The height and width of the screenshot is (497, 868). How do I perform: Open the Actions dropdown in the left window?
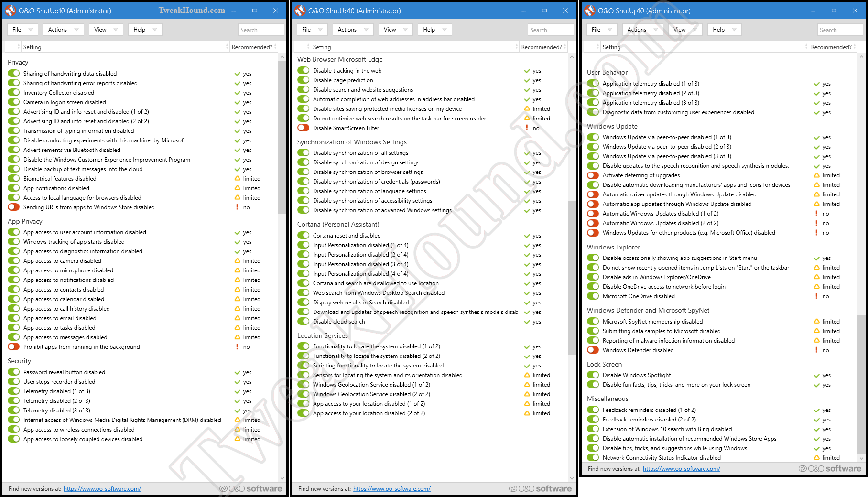point(64,30)
